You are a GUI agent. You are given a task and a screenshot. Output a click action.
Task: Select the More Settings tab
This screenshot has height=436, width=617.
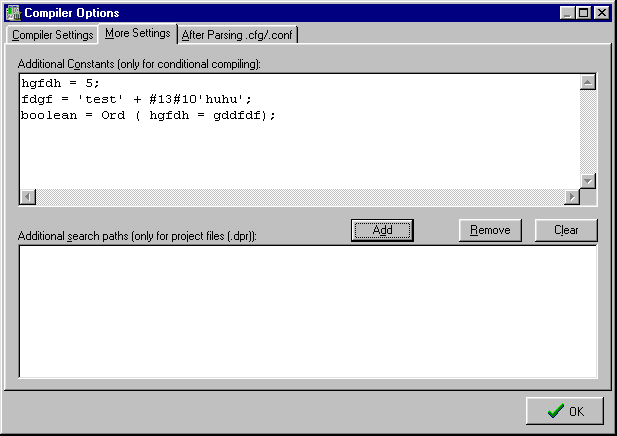137,34
